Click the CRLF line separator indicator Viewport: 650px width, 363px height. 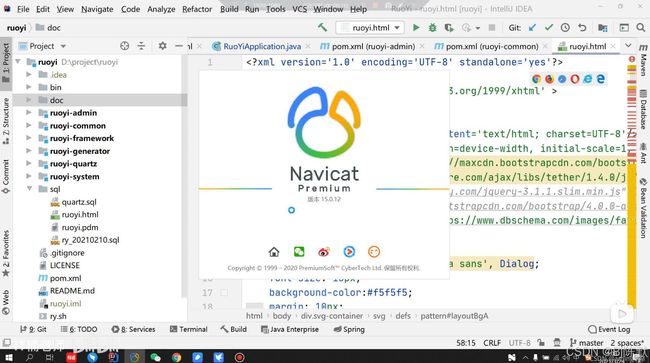click(492, 343)
